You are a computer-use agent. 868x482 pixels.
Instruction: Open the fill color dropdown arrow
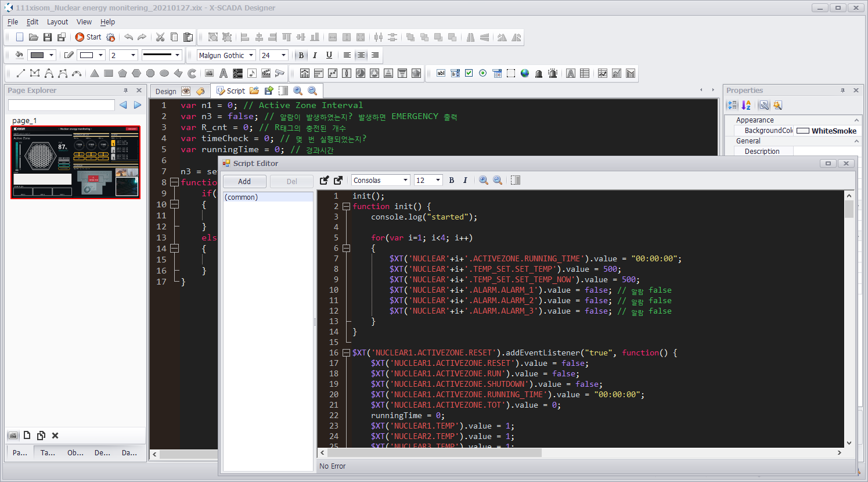(51, 55)
